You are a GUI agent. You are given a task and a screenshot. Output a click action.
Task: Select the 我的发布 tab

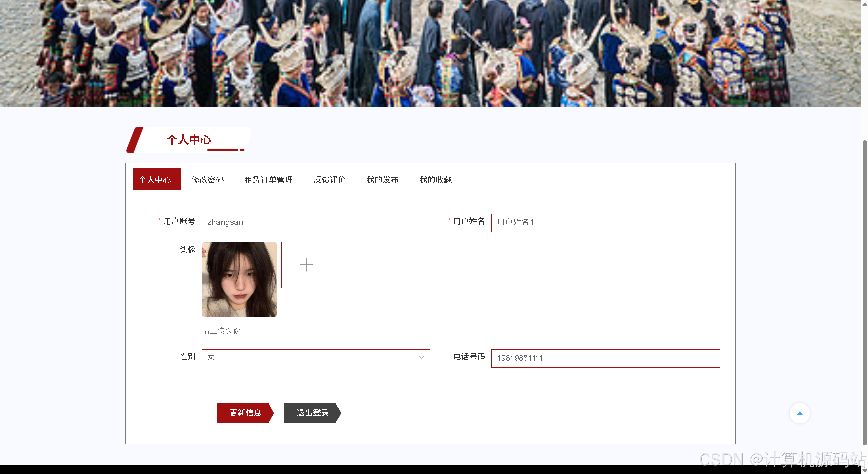coord(382,180)
